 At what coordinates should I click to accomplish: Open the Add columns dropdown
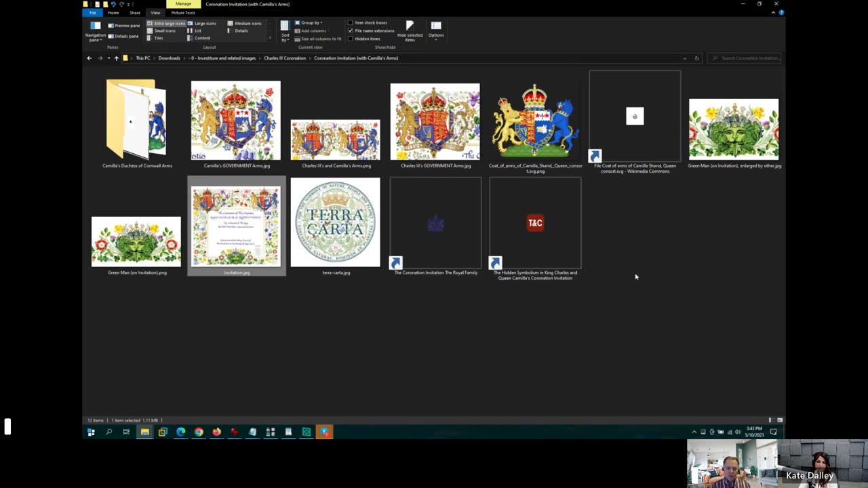click(x=311, y=30)
